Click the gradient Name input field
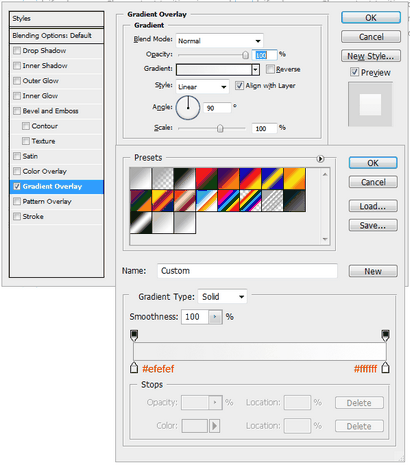 pyautogui.click(x=247, y=271)
